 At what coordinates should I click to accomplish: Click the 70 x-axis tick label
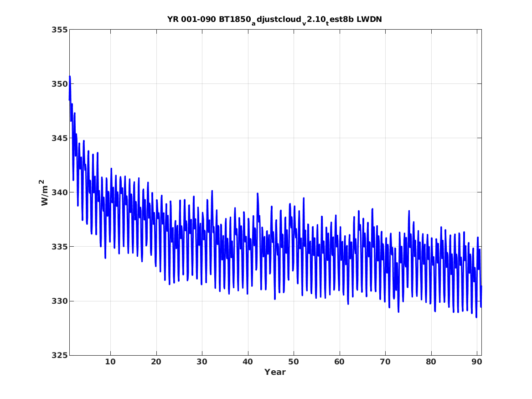385,362
